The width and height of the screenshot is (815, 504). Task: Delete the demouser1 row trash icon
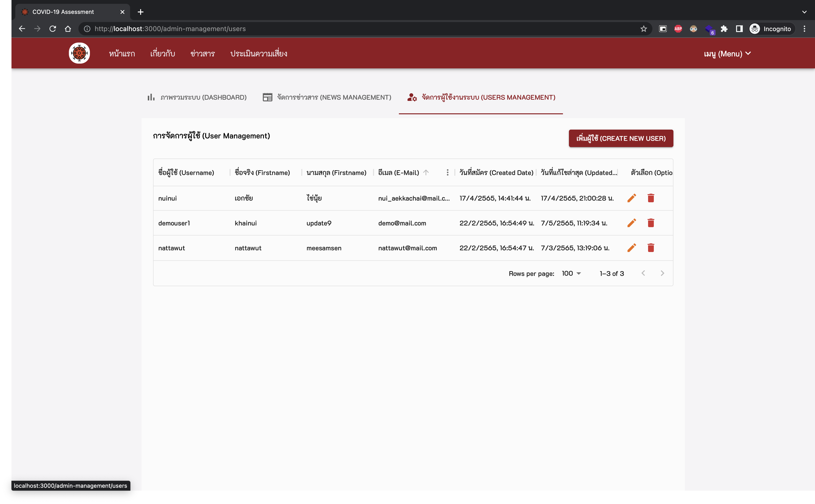pyautogui.click(x=651, y=223)
